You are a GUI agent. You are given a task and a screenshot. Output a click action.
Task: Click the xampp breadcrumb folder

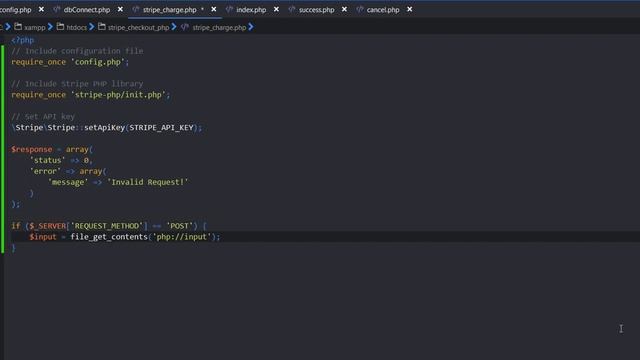[x=35, y=27]
